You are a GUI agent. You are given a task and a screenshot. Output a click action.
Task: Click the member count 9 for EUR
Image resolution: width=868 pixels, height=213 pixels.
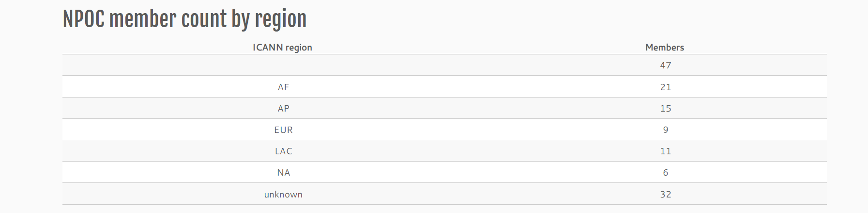[x=665, y=130]
